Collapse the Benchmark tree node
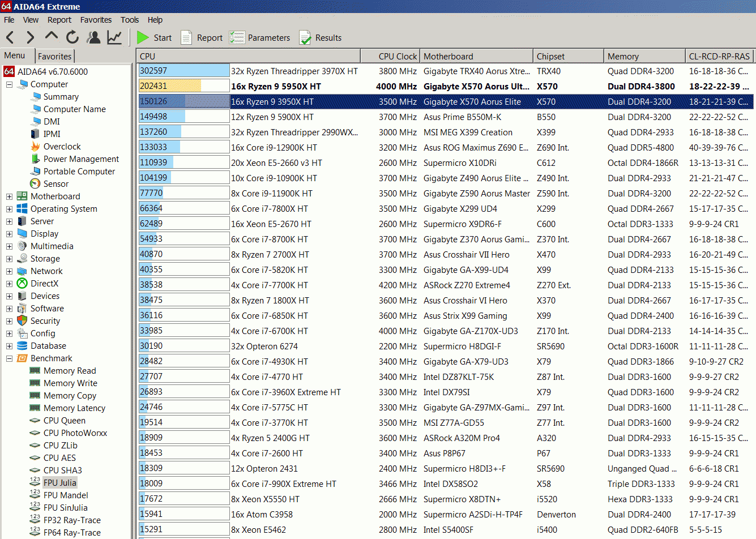 [x=9, y=358]
